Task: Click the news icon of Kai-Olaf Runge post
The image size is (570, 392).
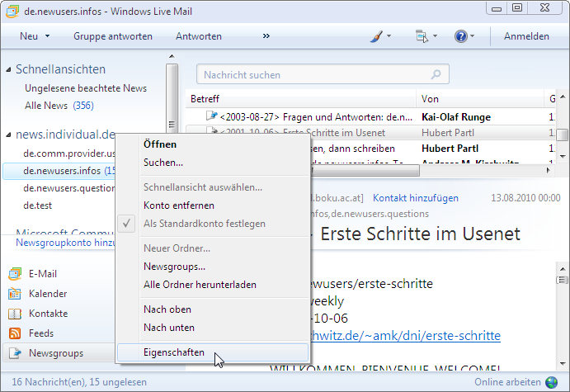Action: pos(211,116)
